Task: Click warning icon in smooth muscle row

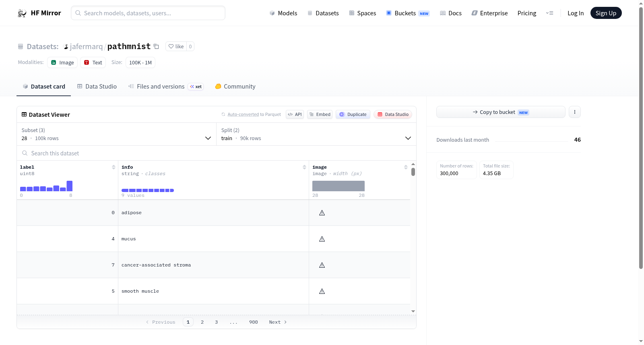Action: 322,291
